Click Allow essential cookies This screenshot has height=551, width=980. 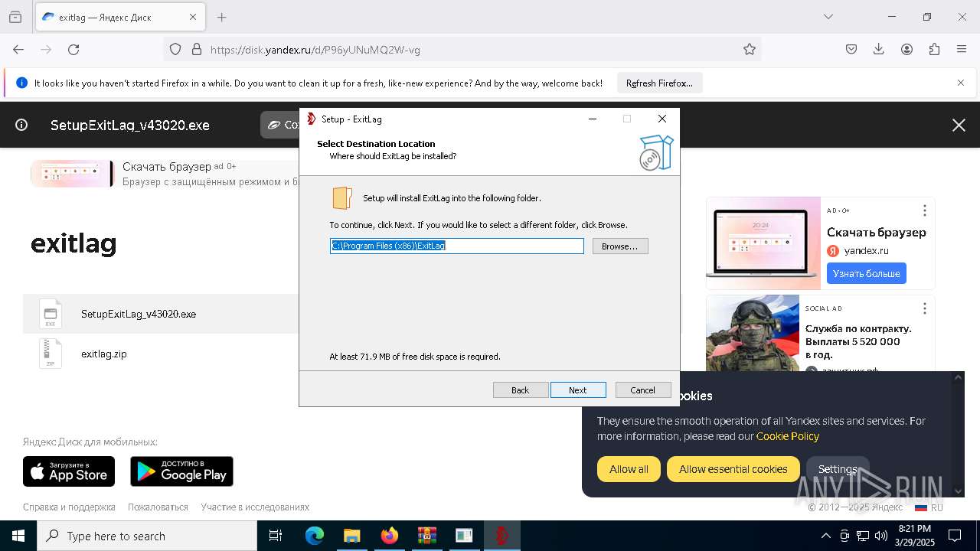click(x=733, y=469)
